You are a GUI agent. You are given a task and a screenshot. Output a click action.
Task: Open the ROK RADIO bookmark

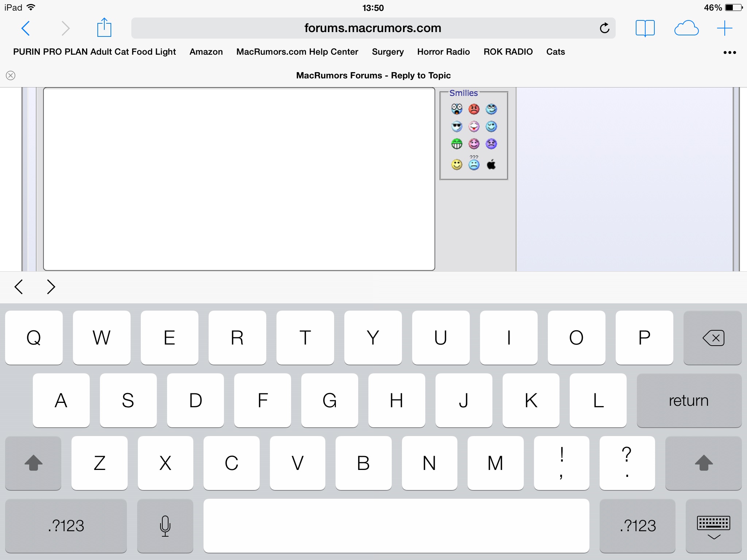508,52
